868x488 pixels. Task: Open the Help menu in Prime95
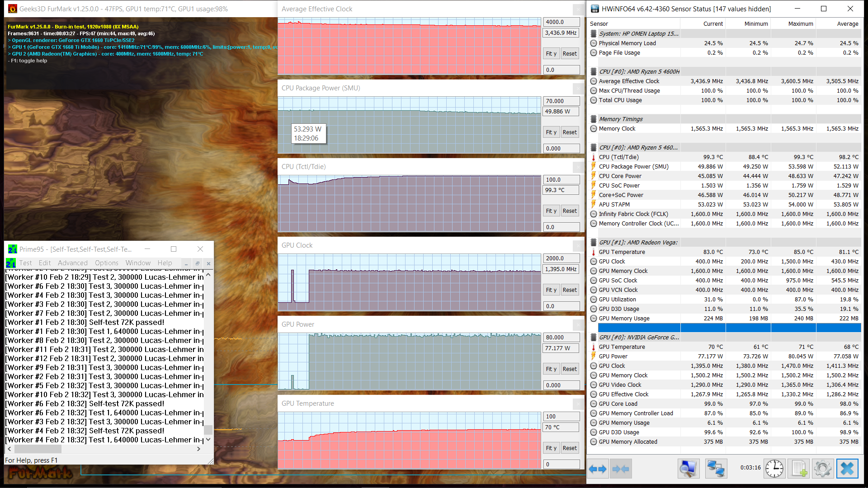pyautogui.click(x=165, y=263)
